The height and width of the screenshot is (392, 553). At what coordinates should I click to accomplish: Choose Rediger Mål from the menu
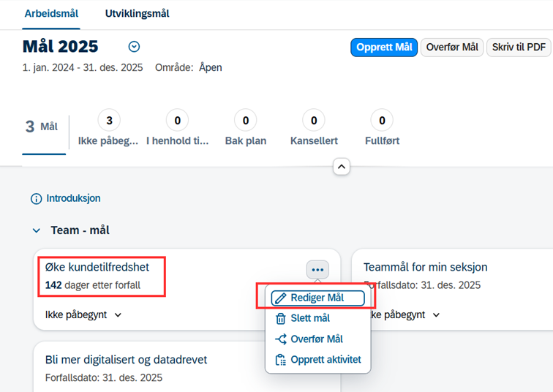coord(317,298)
